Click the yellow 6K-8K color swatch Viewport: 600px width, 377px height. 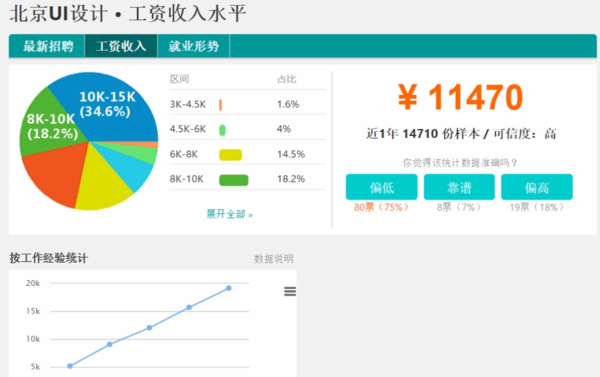(230, 155)
